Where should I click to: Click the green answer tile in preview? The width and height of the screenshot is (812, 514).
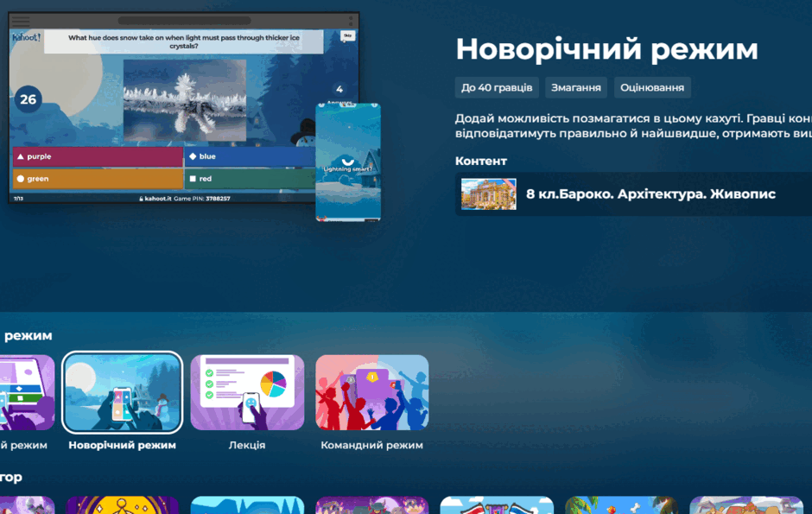coord(98,179)
